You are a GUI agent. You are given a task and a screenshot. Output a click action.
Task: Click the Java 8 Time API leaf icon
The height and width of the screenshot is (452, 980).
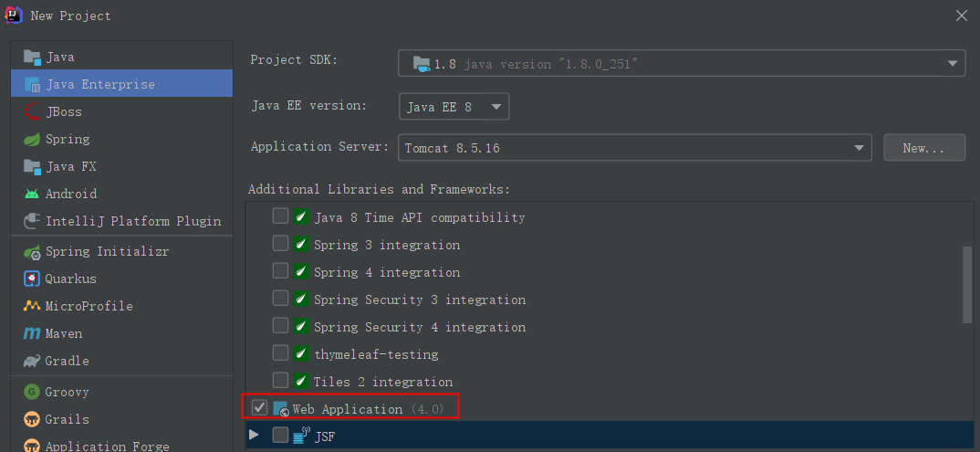[x=301, y=216]
